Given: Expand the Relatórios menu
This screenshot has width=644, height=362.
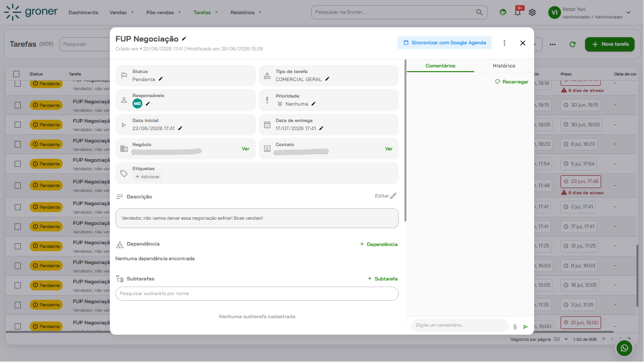Looking at the screenshot, I should pos(246,12).
